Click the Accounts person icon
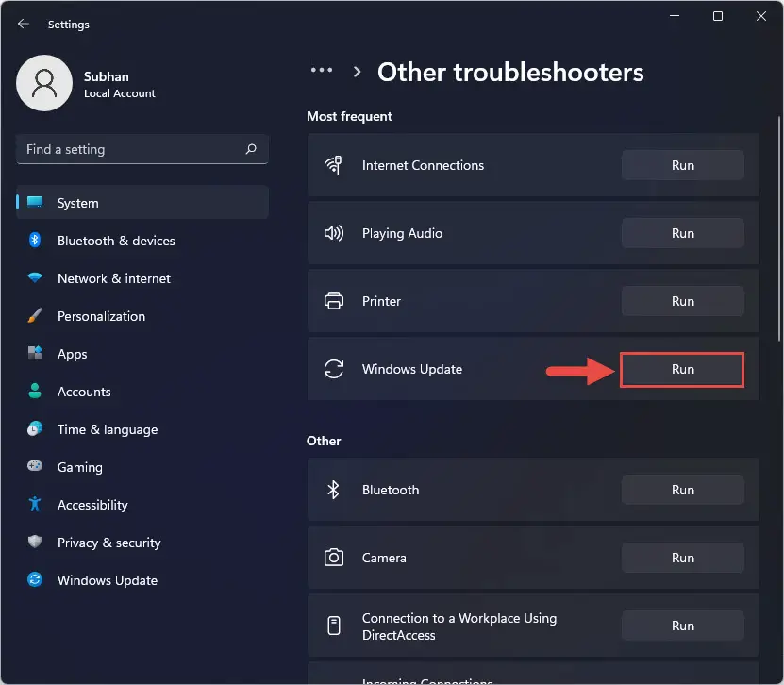 click(x=35, y=392)
